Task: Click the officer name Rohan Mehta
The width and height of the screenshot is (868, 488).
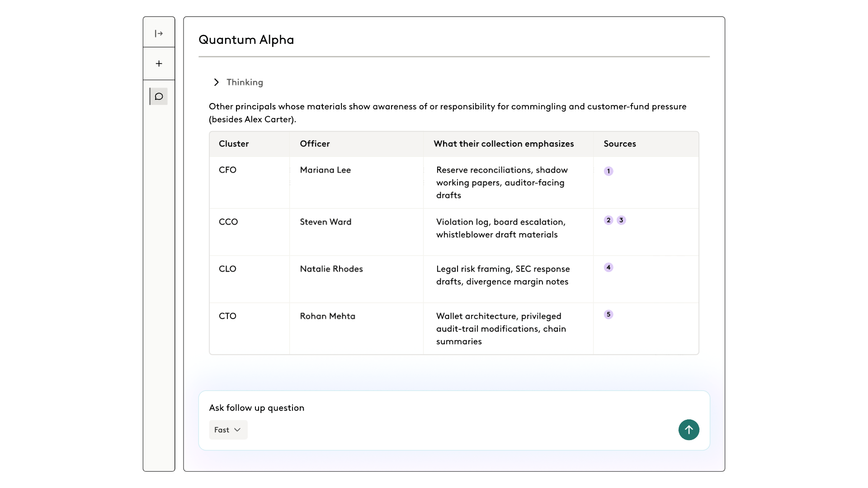Action: point(328,316)
